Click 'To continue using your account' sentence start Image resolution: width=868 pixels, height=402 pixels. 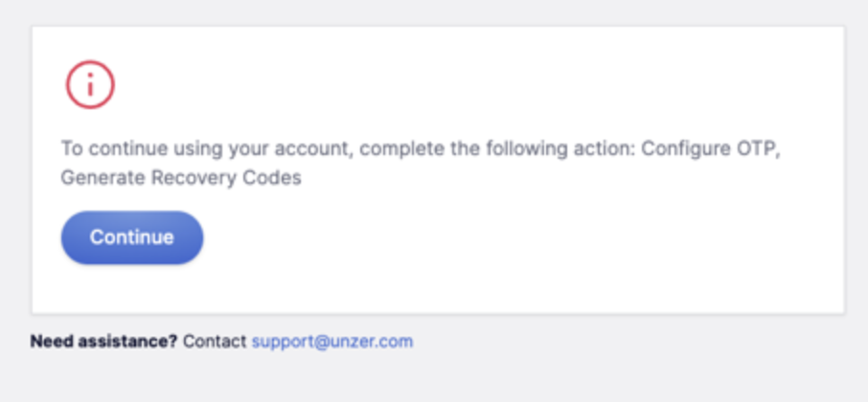205,149
